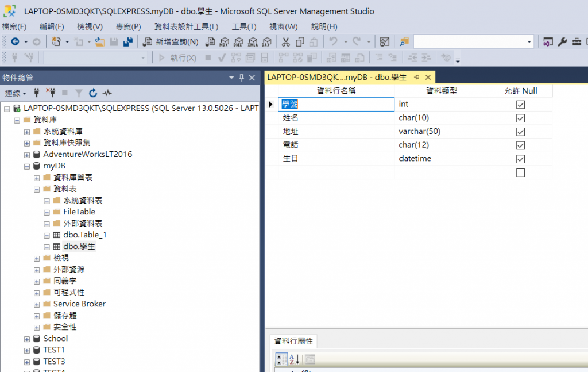Screen dimensions: 588x372
Task: Expand the 系統資料庫 folder
Action: [x=26, y=132]
